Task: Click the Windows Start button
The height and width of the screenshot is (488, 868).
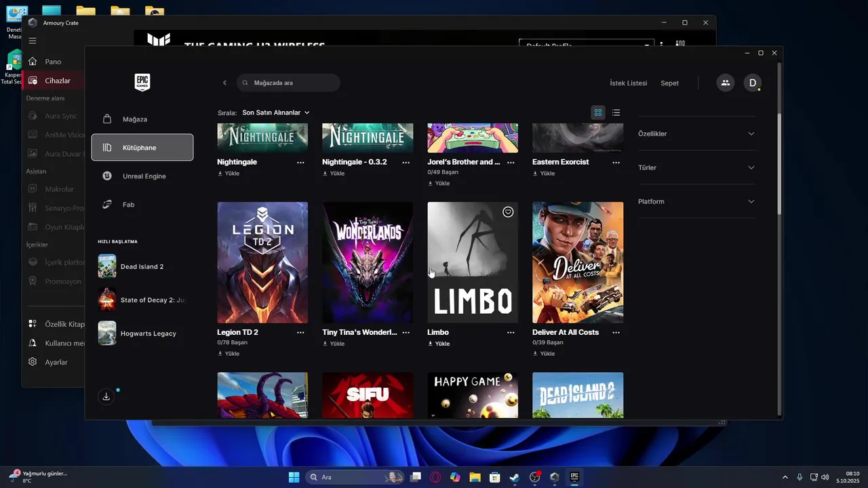Action: point(294,477)
